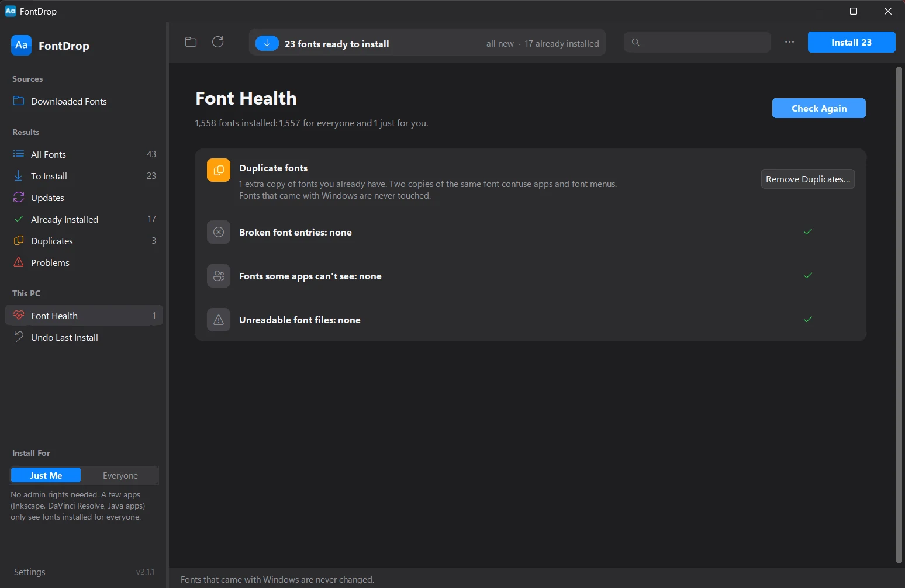The height and width of the screenshot is (588, 905).
Task: Click the refresh icon in toolbar
Action: click(217, 42)
